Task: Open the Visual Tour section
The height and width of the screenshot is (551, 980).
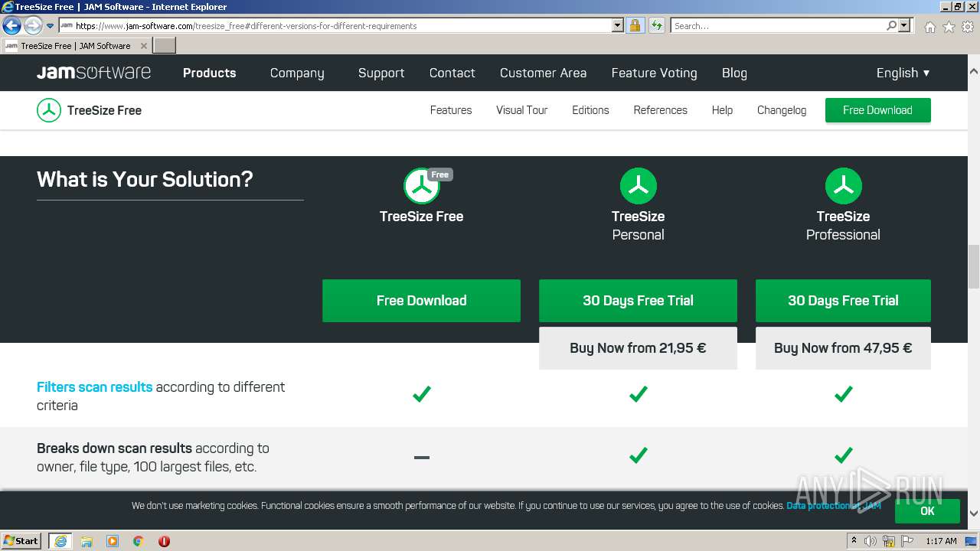Action: point(522,110)
